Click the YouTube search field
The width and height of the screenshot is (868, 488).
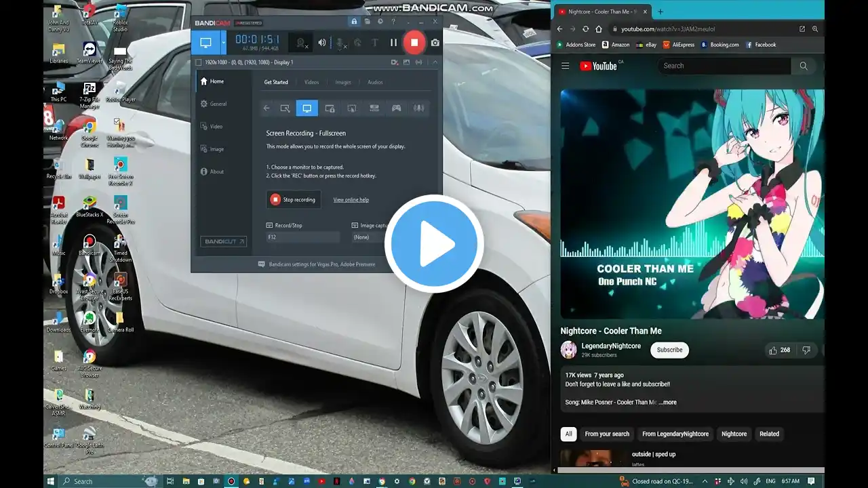pyautogui.click(x=724, y=66)
